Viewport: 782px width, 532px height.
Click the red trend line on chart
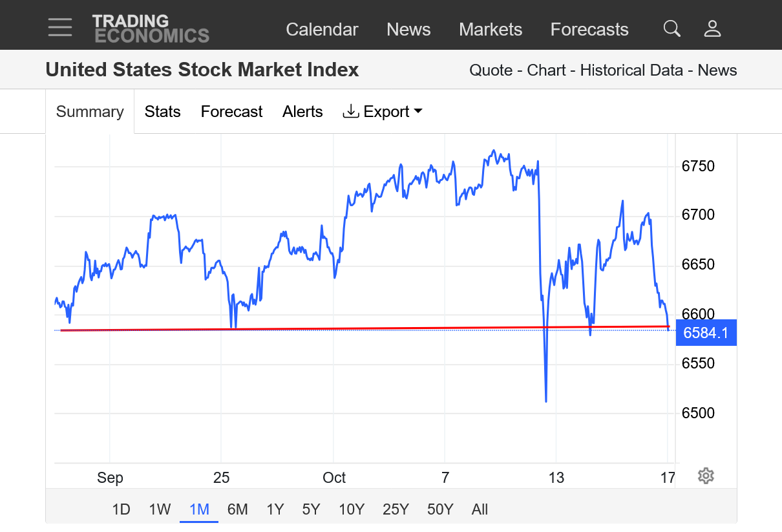(x=388, y=328)
